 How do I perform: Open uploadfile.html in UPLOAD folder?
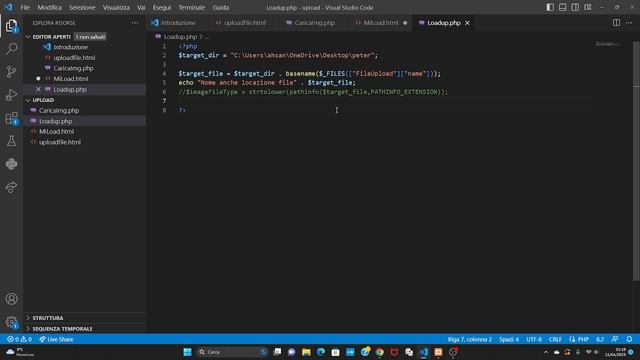pyautogui.click(x=60, y=142)
